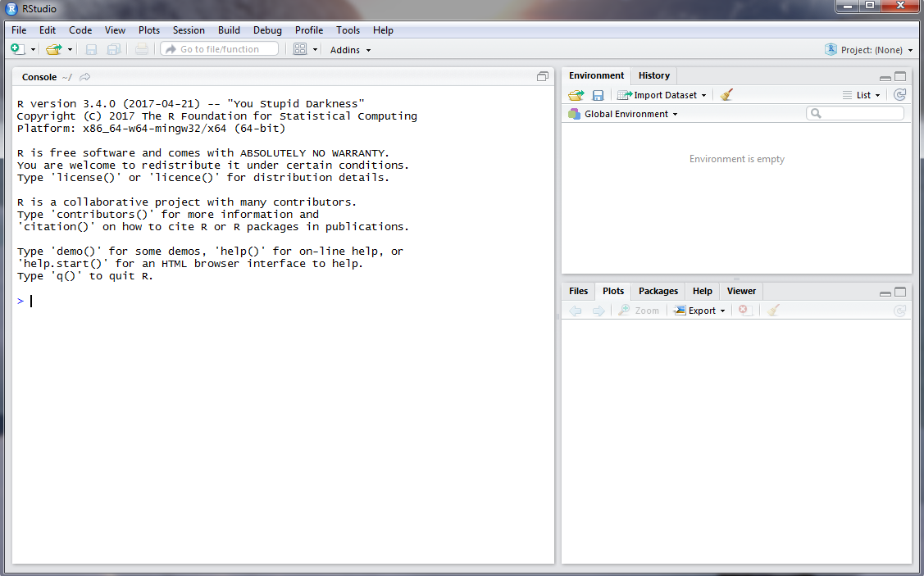Open the Global Environment dropdown
Viewport: 924px width, 576px height.
click(x=625, y=114)
